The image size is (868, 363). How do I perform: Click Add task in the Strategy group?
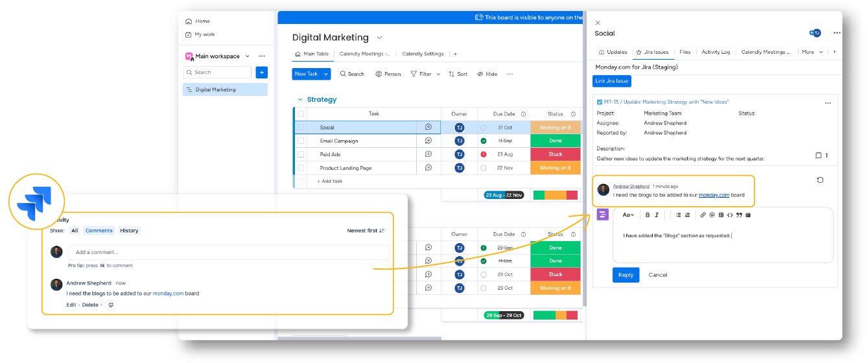point(330,181)
